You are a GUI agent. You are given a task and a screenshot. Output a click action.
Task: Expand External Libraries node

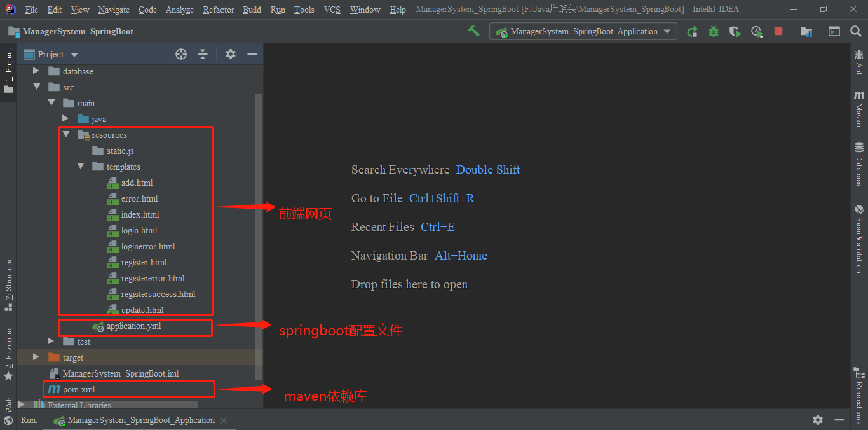pos(22,405)
